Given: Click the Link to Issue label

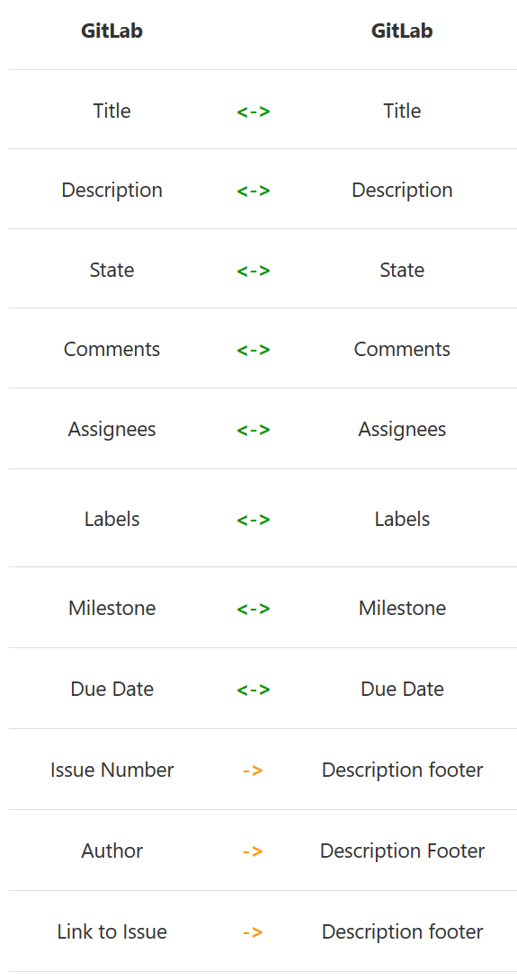Looking at the screenshot, I should [x=111, y=931].
